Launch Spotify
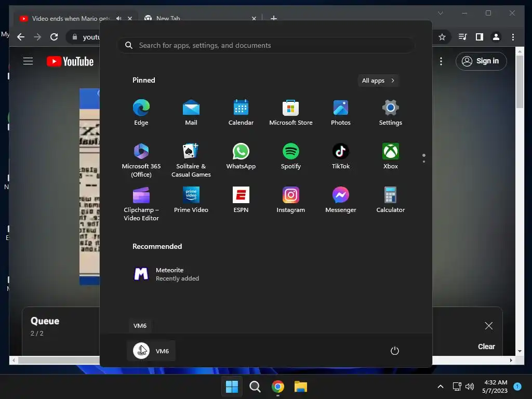This screenshot has width=532, height=399. click(x=291, y=156)
